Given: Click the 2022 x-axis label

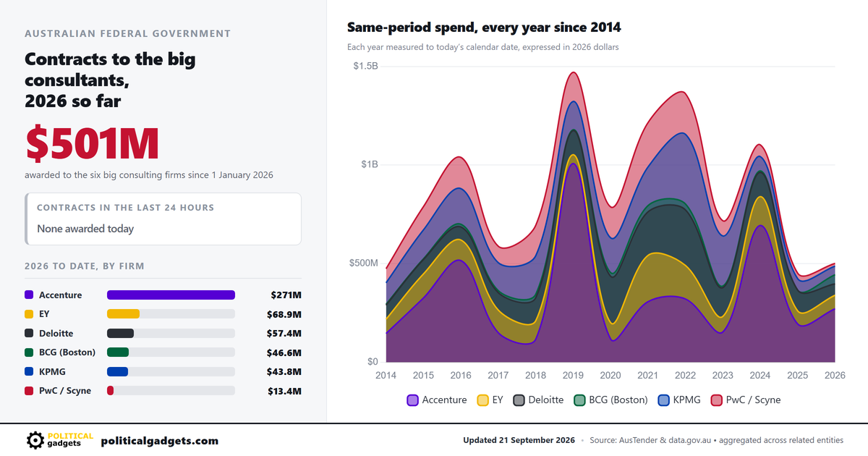Looking at the screenshot, I should point(685,376).
